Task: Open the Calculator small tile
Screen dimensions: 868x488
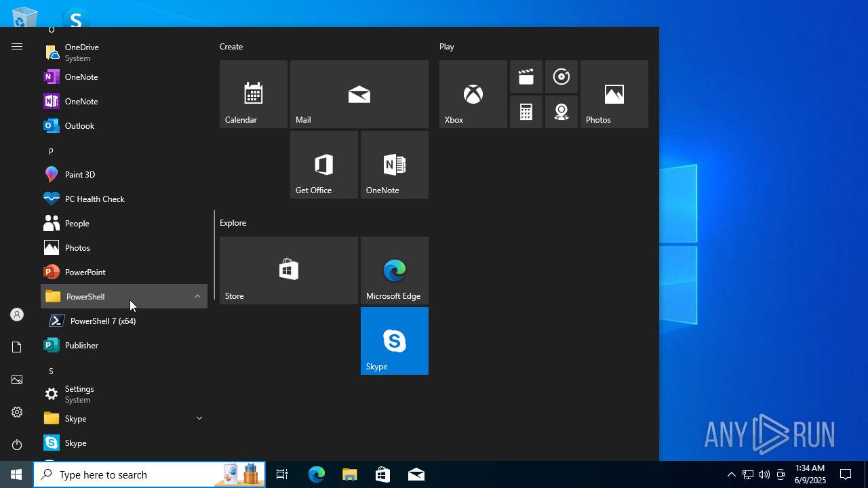Action: click(526, 112)
